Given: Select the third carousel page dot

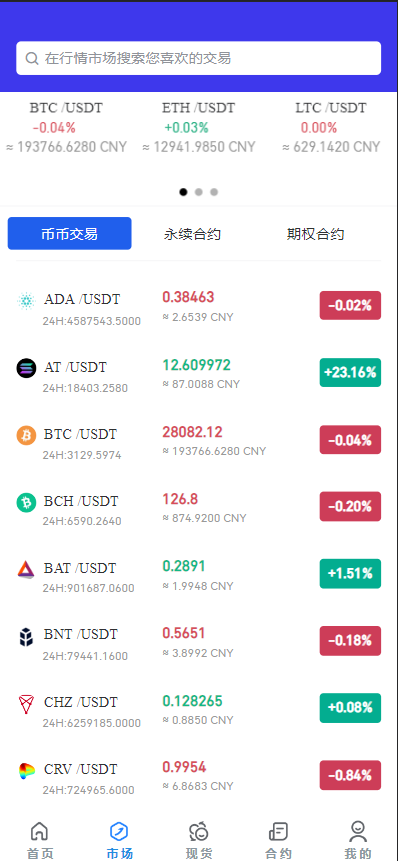Looking at the screenshot, I should [214, 192].
